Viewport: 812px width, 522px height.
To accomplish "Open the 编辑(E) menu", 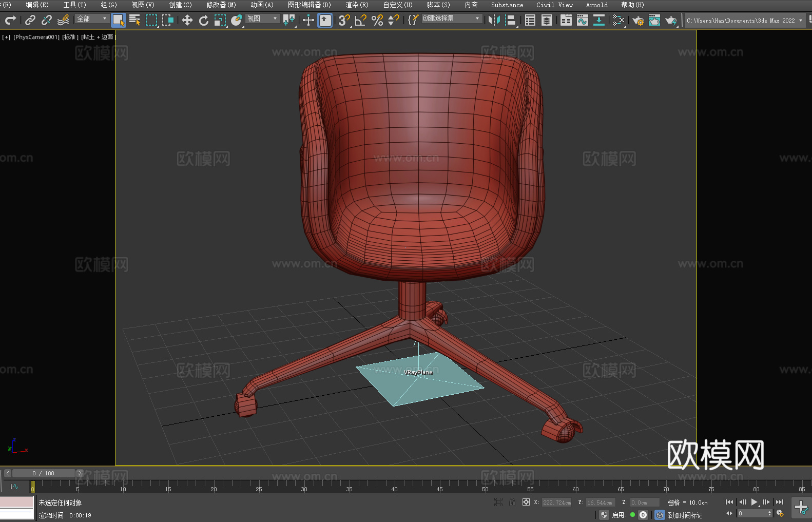I will (x=37, y=5).
